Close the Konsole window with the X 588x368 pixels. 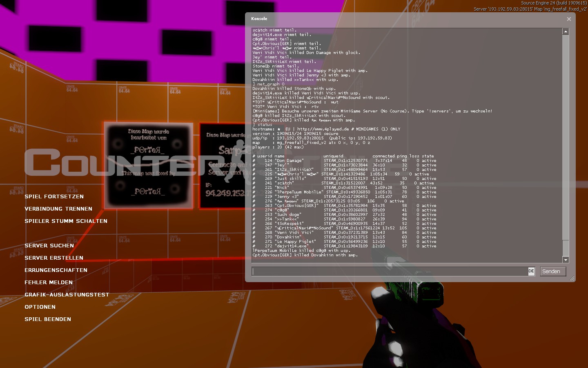pyautogui.click(x=569, y=19)
